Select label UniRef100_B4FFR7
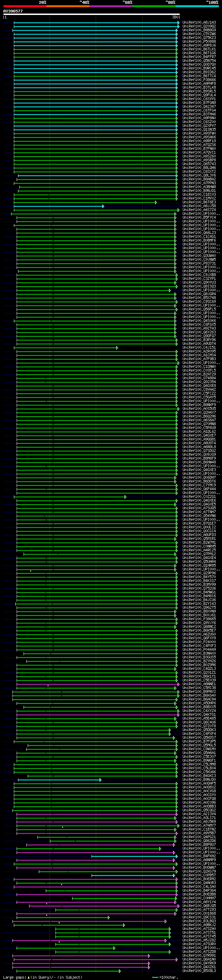 (199, 57)
